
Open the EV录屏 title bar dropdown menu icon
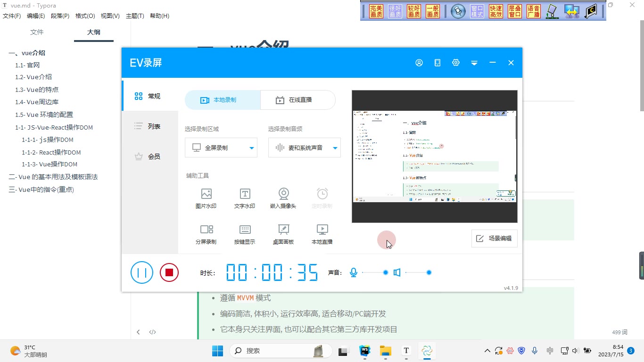coord(474,63)
